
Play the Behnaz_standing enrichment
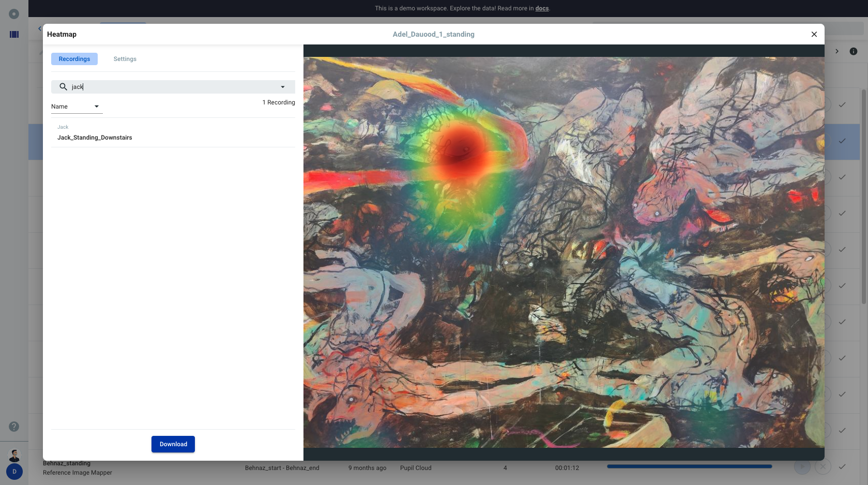(x=802, y=467)
